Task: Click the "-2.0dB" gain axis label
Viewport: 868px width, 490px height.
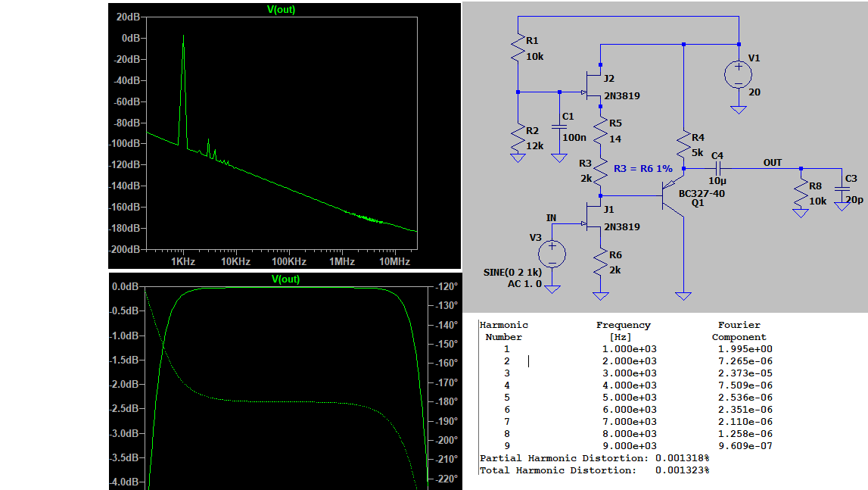Action: click(124, 384)
